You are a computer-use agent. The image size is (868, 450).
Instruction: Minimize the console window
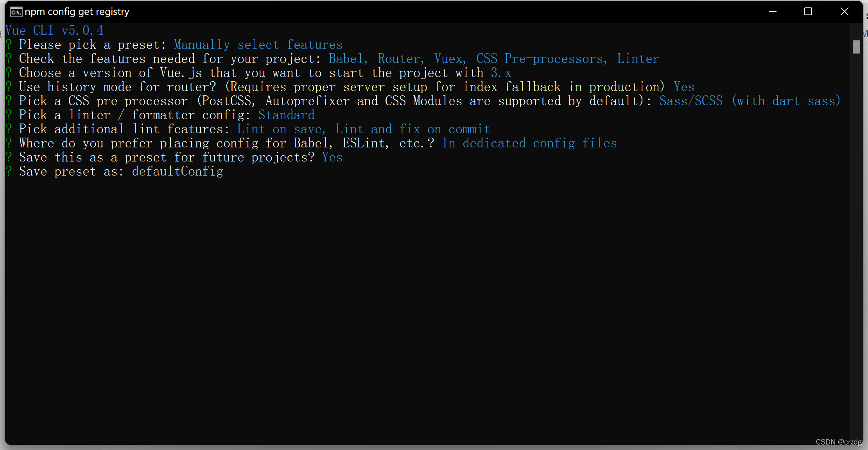click(x=773, y=11)
